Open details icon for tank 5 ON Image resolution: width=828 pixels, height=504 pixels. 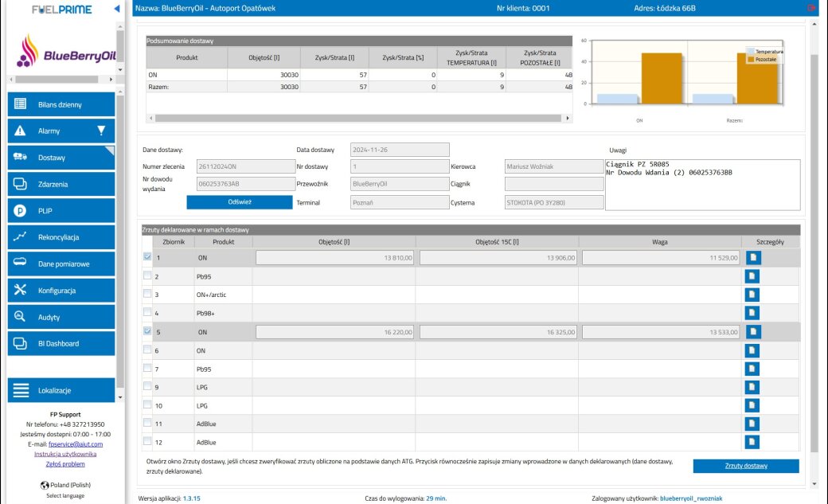tap(753, 332)
